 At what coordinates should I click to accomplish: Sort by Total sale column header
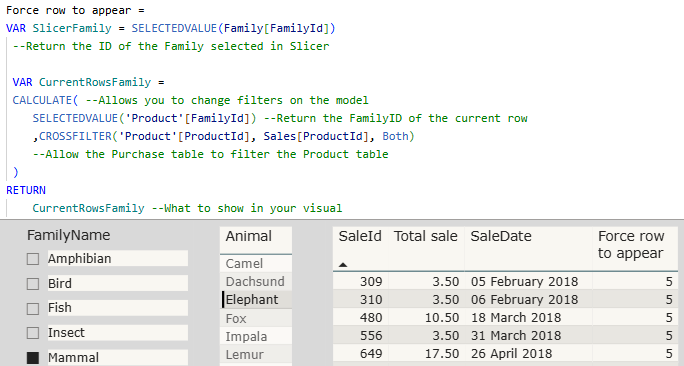click(426, 236)
